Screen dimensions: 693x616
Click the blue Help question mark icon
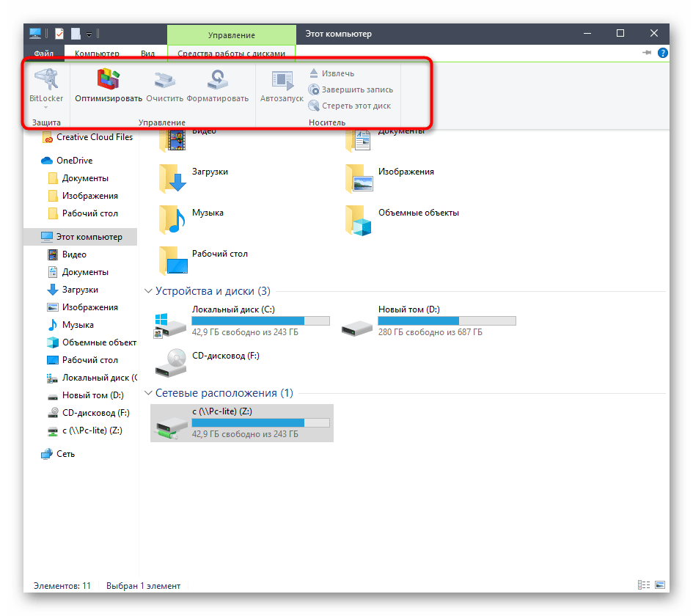(x=663, y=53)
